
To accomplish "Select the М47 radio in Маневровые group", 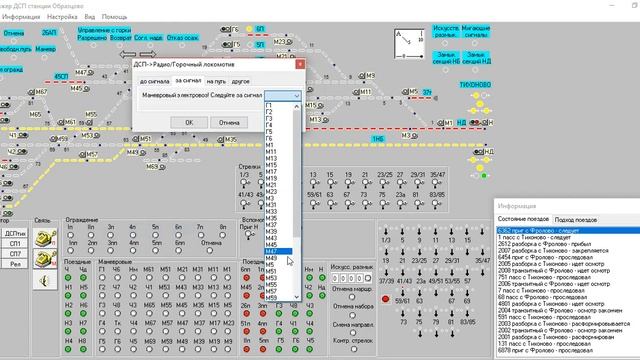I will [x=182, y=331].
